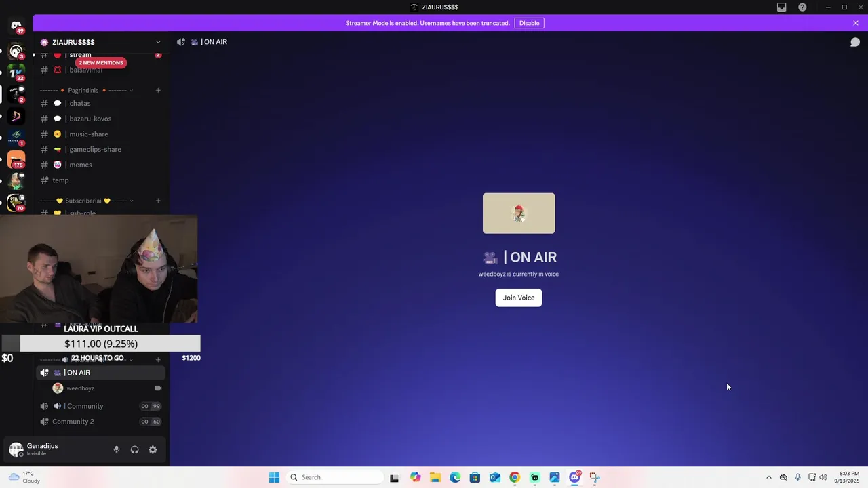Disable Streamer Mode via Disable button
Image resolution: width=868 pixels, height=488 pixels.
coord(529,23)
